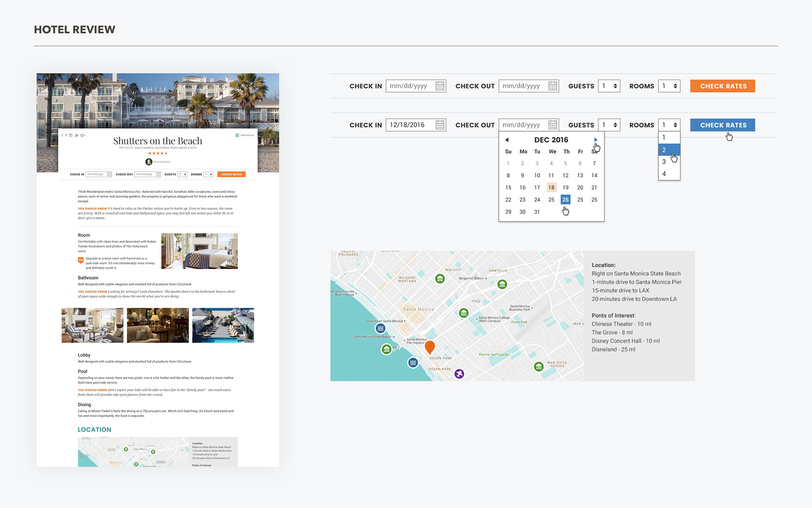Open Guests dropdown in bar with orange button

point(609,86)
